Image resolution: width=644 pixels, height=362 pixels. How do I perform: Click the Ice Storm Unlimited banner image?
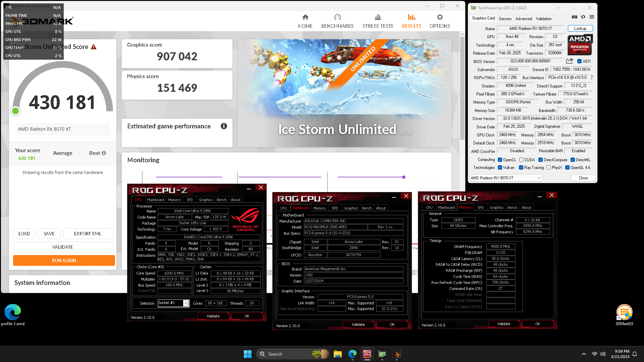click(344, 93)
